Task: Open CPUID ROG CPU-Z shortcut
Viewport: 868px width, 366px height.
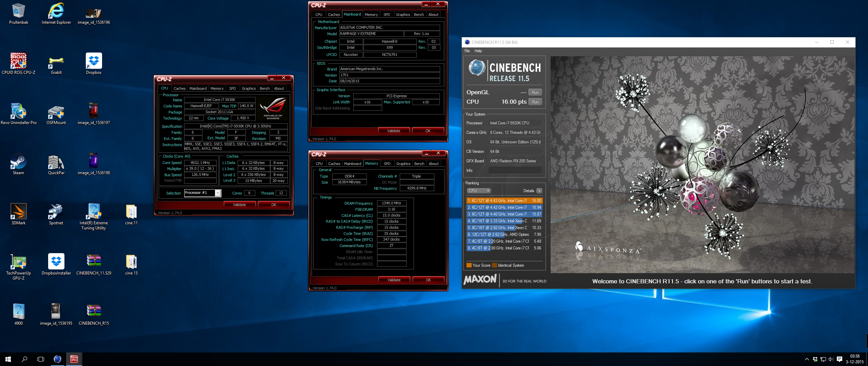Action: pyautogui.click(x=18, y=64)
